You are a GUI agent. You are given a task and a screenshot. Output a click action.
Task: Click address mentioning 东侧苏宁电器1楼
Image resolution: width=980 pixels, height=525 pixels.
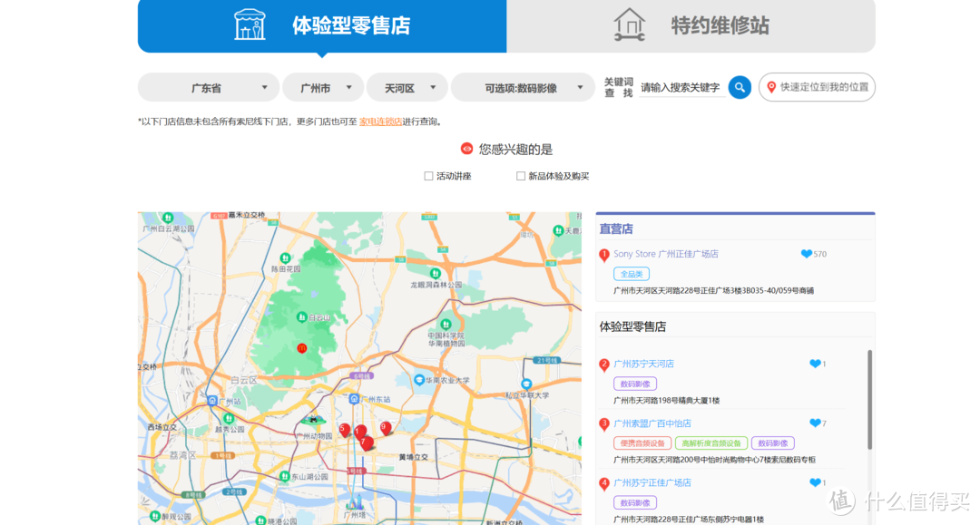[689, 520]
